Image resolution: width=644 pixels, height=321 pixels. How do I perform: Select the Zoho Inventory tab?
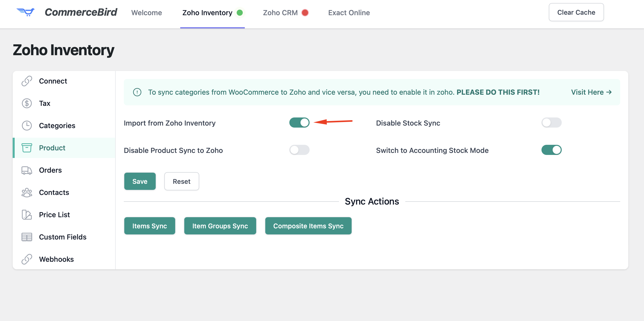(x=212, y=13)
